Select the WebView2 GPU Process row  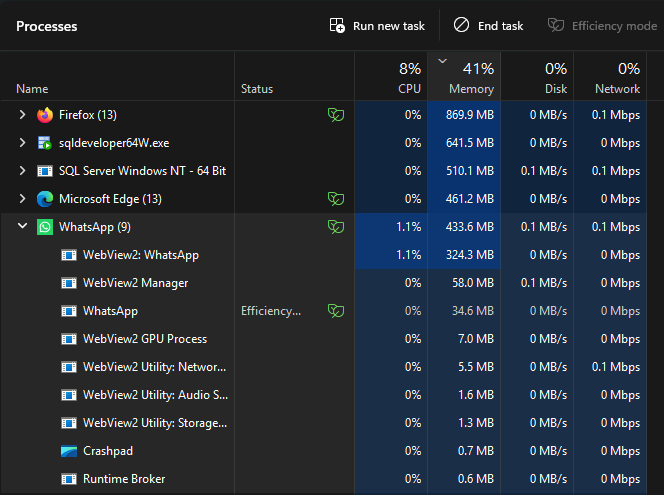(x=324, y=339)
